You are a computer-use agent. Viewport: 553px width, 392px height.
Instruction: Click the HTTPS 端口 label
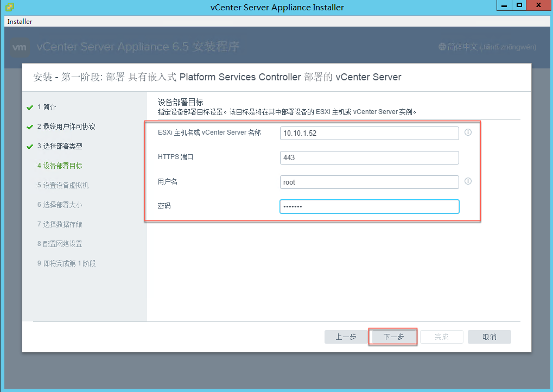pyautogui.click(x=175, y=157)
